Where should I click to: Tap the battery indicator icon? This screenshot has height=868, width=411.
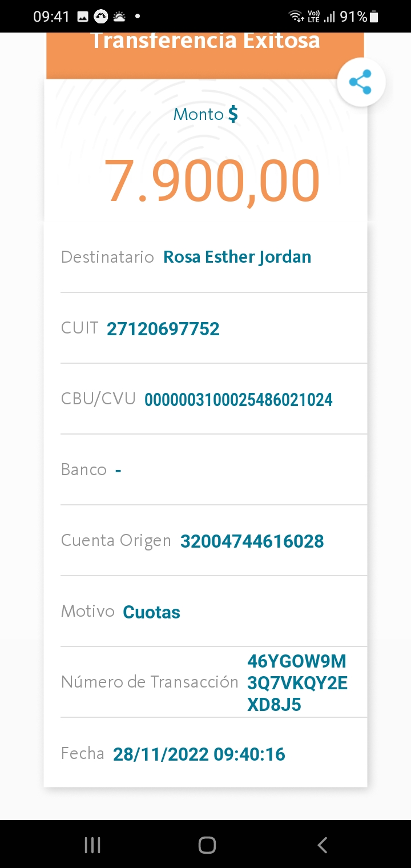tap(374, 17)
